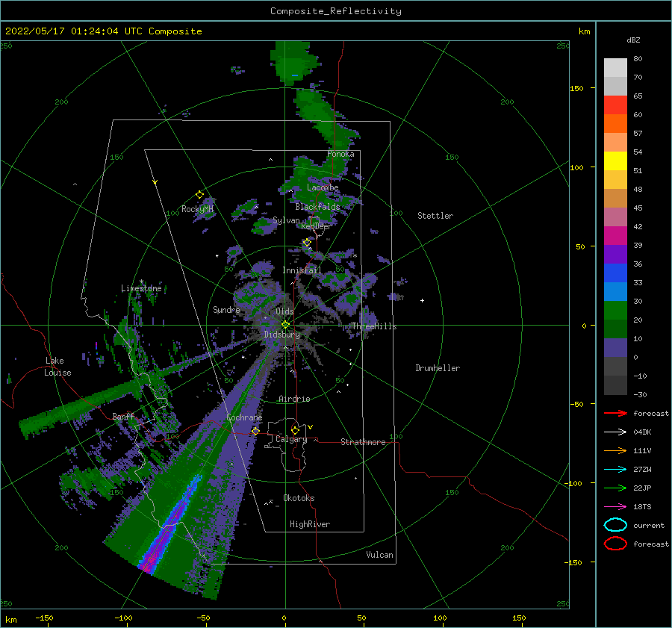The height and width of the screenshot is (628, 672).
Task: Click the magenta 18TS arrow icon
Action: pos(615,507)
